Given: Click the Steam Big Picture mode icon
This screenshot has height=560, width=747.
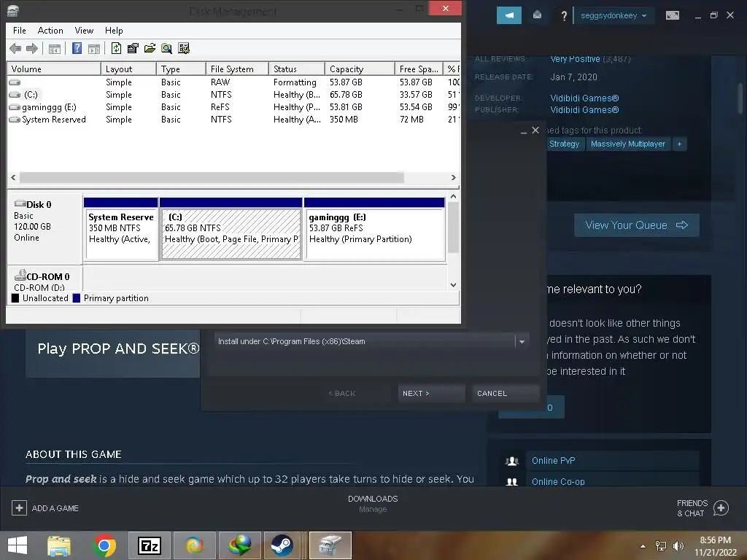Looking at the screenshot, I should coord(672,16).
